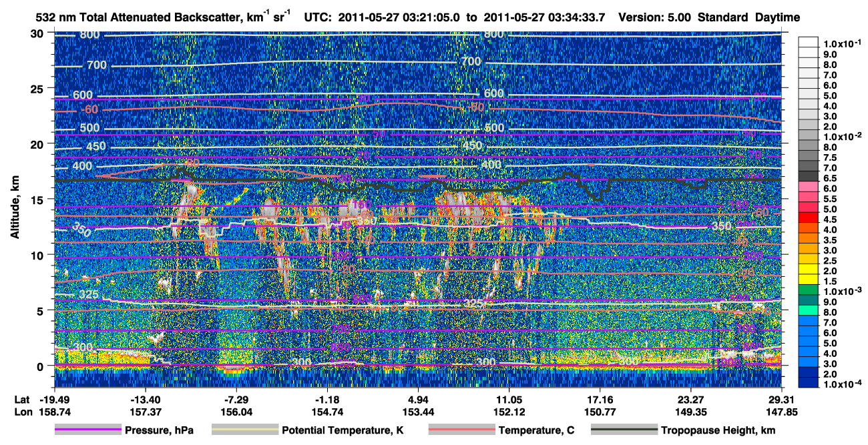Click the 'Daytime' label in the header
Image resolution: width=868 pixels, height=445 pixels.
tap(778, 18)
